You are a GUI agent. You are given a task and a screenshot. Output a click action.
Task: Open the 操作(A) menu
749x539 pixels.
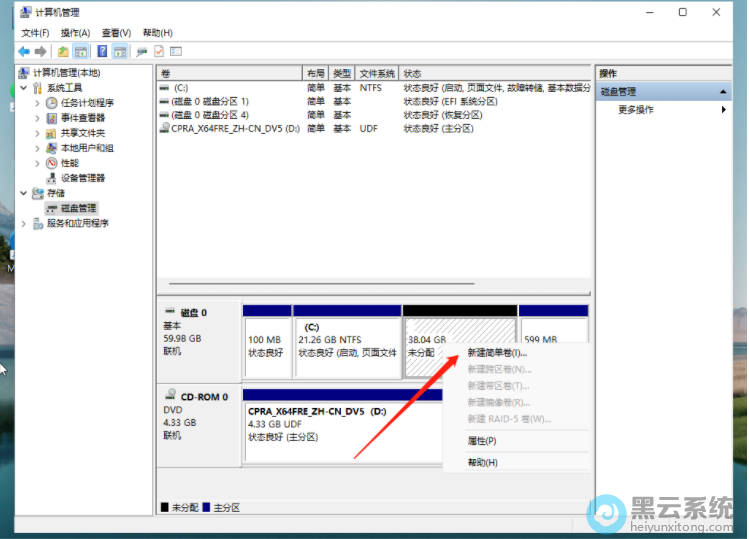pos(75,33)
